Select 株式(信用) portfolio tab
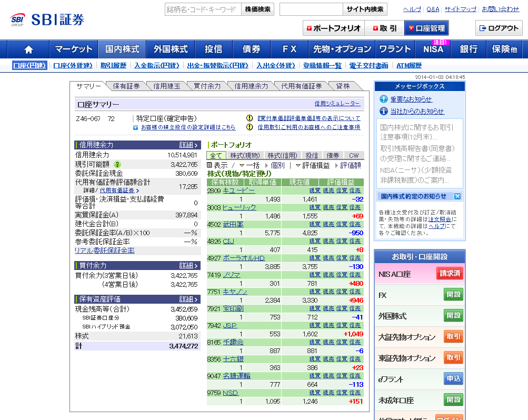Image resolution: width=528 pixels, height=420 pixels. (283, 155)
